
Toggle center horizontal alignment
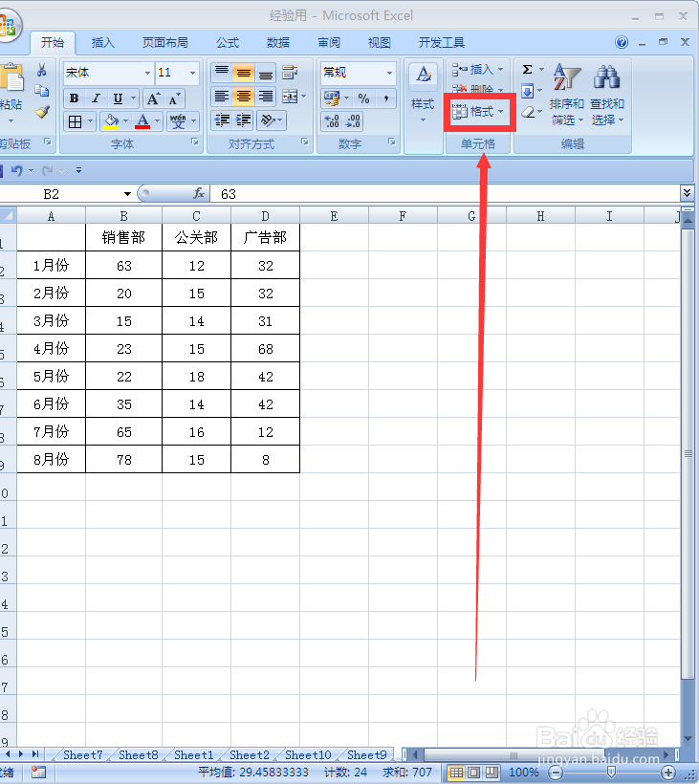pos(244,96)
